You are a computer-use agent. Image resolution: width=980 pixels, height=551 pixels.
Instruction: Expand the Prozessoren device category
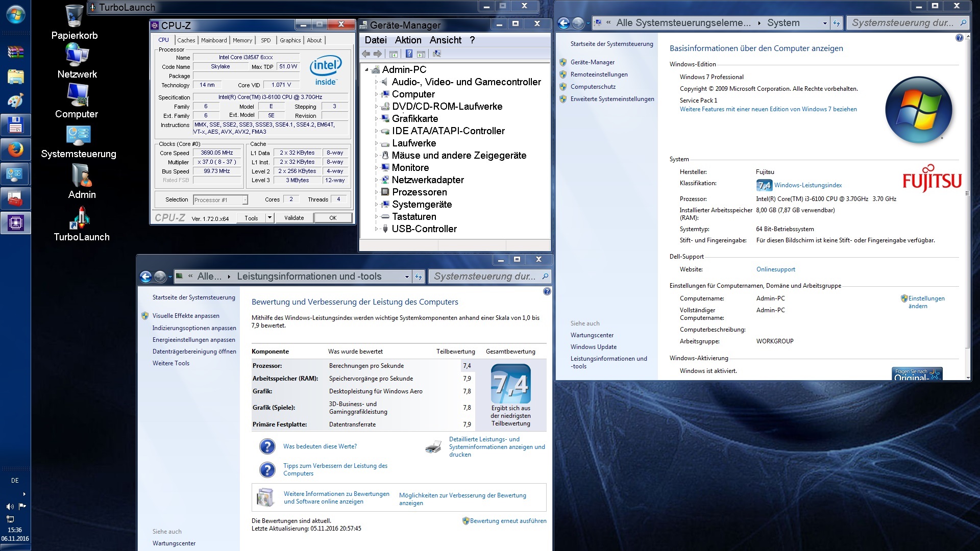[377, 192]
